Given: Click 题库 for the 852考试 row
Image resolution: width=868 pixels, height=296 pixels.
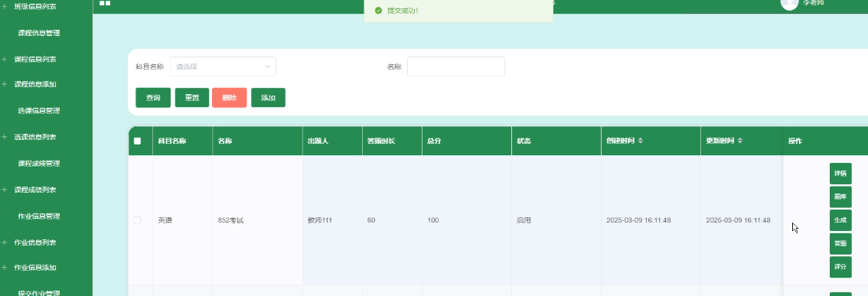Looking at the screenshot, I should [840, 197].
